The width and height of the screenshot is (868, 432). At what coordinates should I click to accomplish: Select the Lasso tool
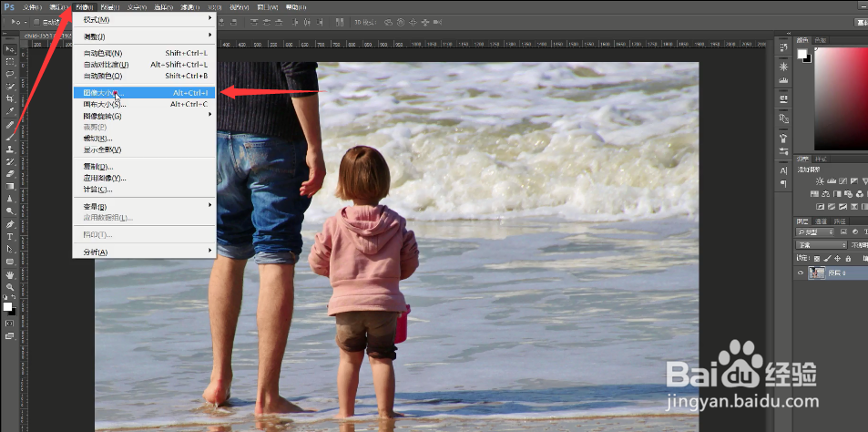10,74
